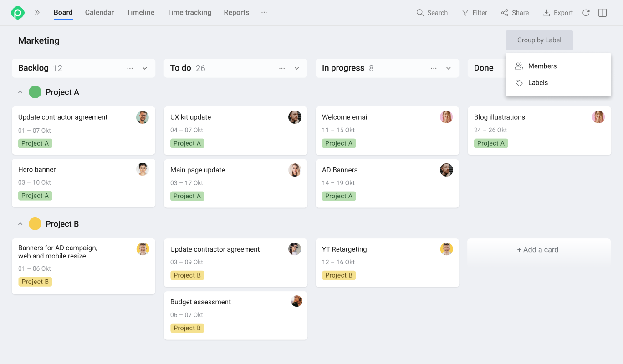This screenshot has height=364, width=623.
Task: Click the refresh icon in top toolbar
Action: (x=586, y=13)
